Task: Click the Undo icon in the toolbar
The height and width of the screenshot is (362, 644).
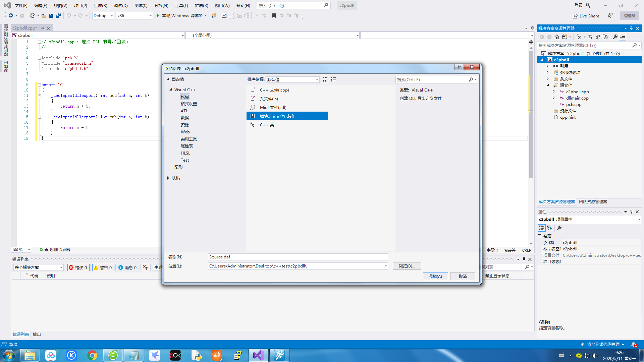Action: [x=69, y=15]
